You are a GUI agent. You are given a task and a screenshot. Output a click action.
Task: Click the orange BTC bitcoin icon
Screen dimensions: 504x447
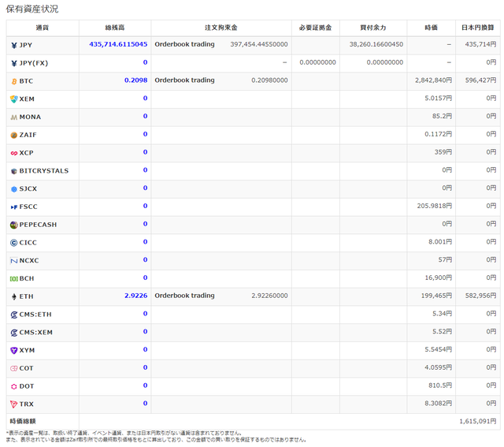click(14, 81)
